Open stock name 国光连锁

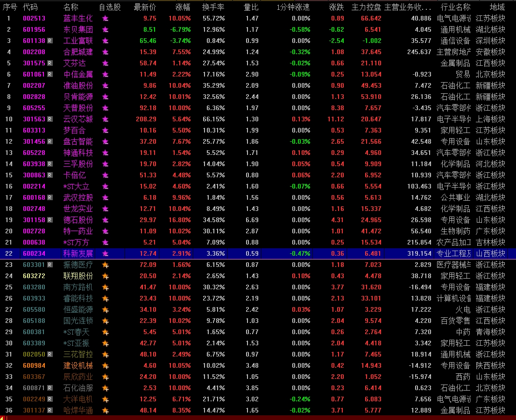click(x=78, y=321)
